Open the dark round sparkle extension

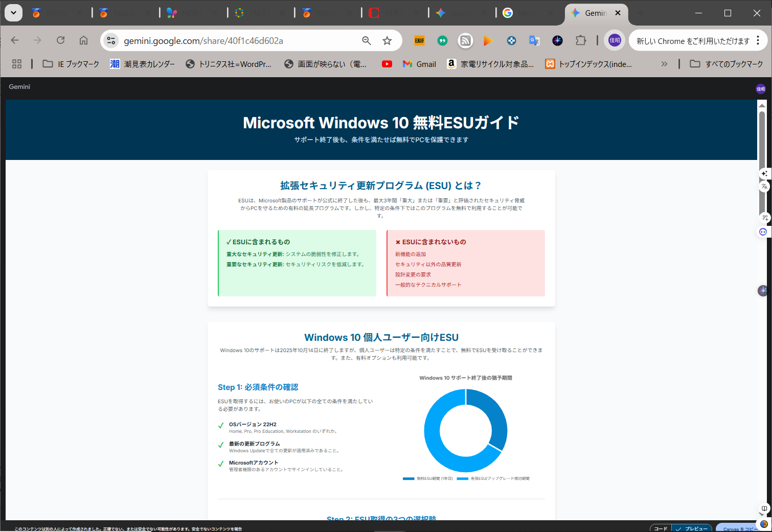(x=557, y=40)
